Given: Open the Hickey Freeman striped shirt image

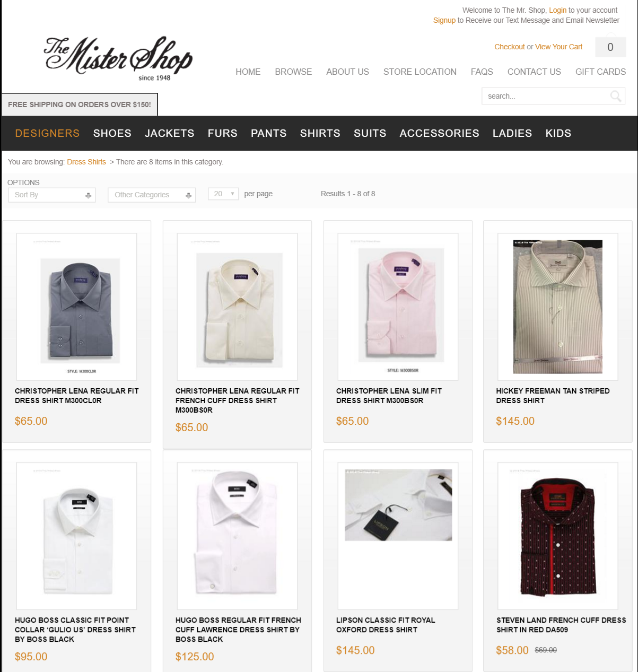Looking at the screenshot, I should [558, 307].
